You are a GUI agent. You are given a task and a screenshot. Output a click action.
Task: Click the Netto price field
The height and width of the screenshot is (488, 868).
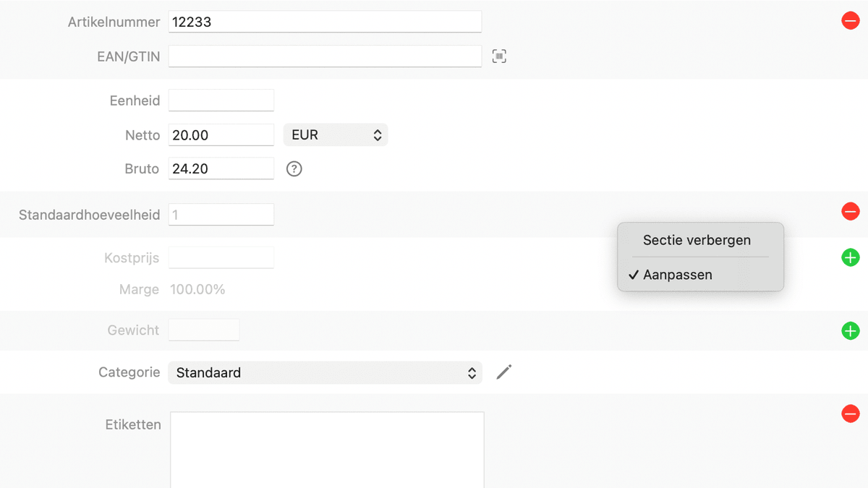click(x=221, y=135)
